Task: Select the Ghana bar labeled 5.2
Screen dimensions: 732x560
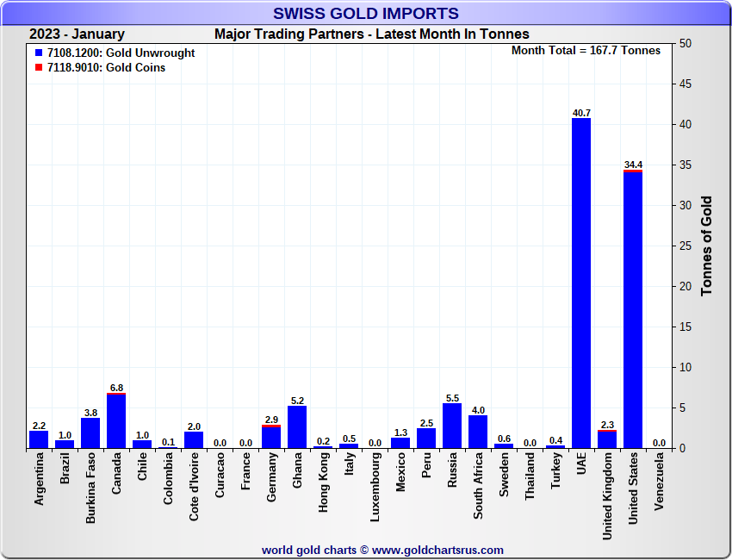Action: 297,426
